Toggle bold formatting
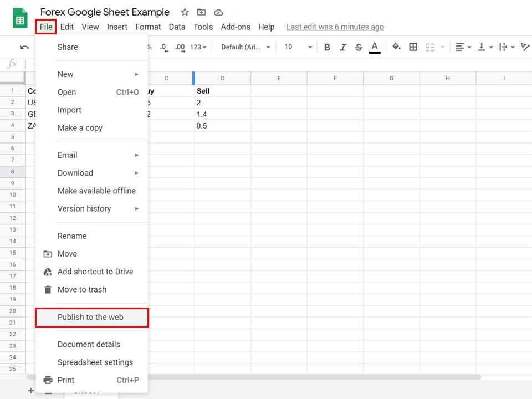Screen dimensions: 532x399 [327, 47]
